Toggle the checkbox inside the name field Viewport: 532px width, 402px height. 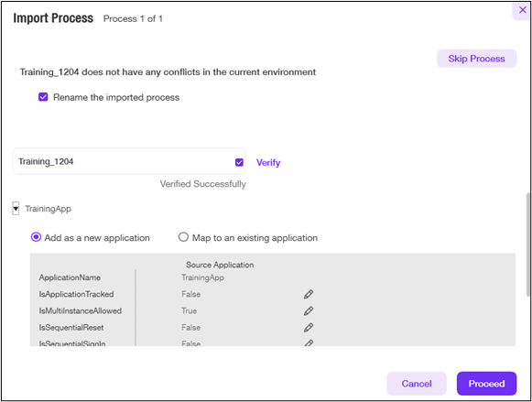239,162
